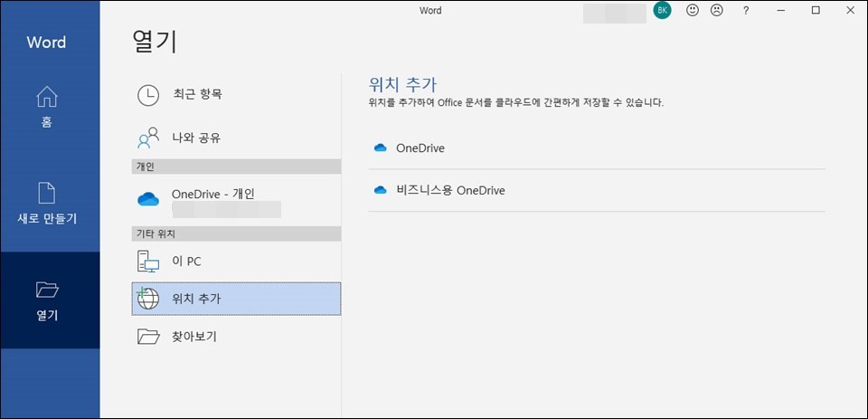
Task: Click the folder icon for 찾아보기
Action: pyautogui.click(x=147, y=337)
